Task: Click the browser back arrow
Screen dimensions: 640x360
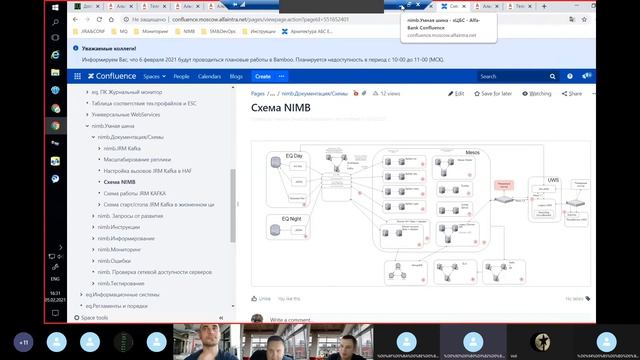Action: (x=76, y=19)
